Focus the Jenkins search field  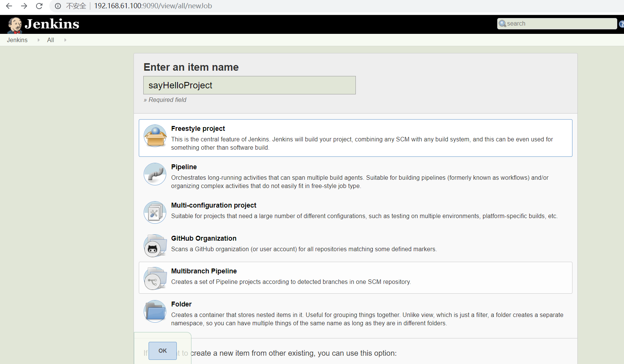coord(557,24)
